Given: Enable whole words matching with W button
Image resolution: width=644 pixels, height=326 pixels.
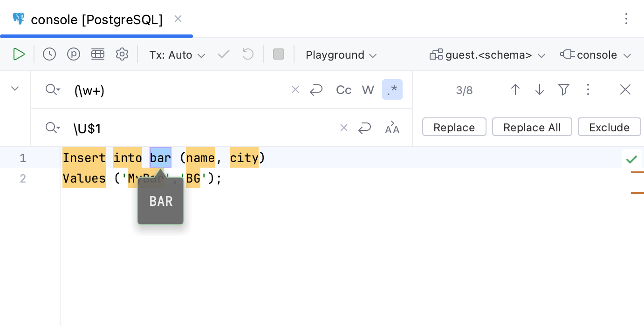Looking at the screenshot, I should pyautogui.click(x=368, y=89).
